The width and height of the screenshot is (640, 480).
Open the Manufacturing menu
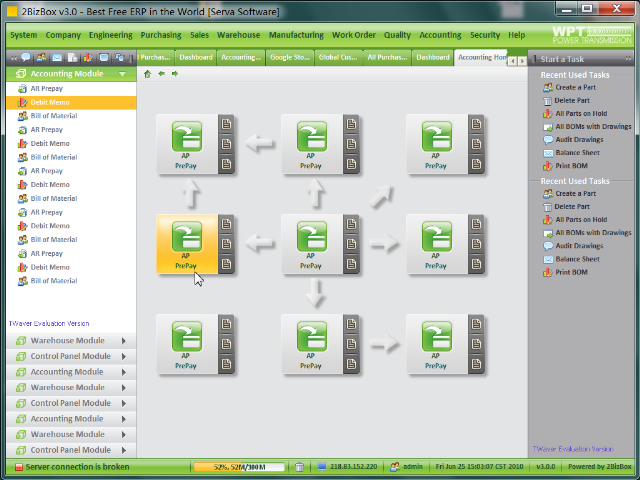[x=296, y=35]
